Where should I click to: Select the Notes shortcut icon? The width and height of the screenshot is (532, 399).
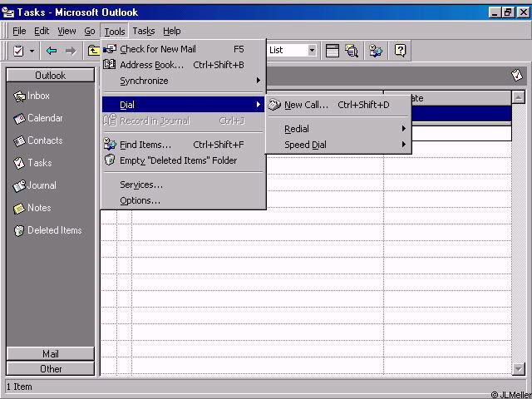(x=20, y=209)
